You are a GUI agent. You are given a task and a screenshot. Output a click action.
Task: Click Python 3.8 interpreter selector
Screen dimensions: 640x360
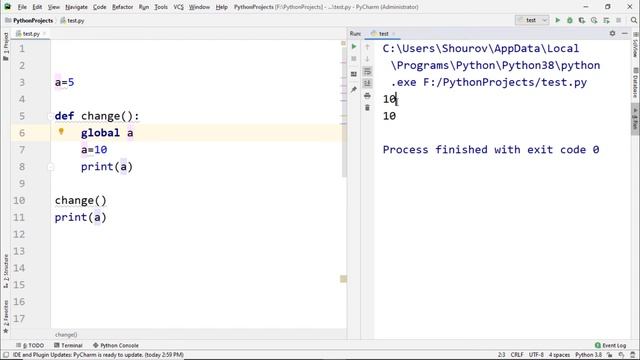(x=589, y=355)
